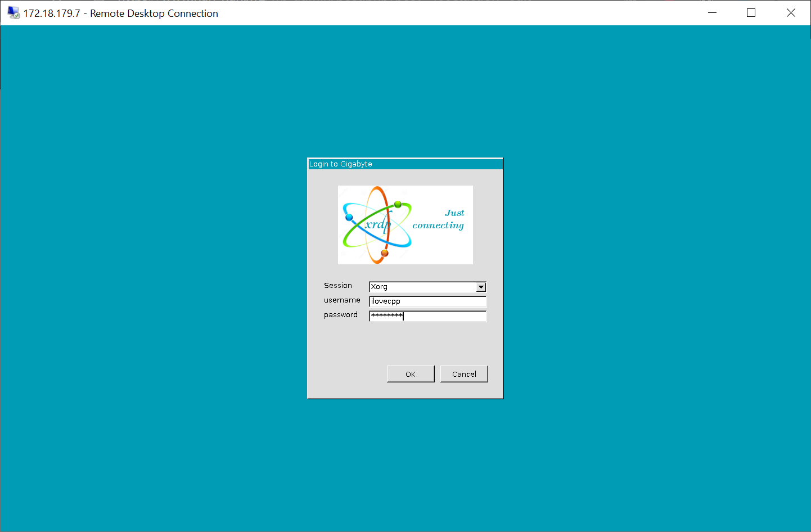The image size is (811, 532).
Task: Click the username label
Action: point(342,300)
